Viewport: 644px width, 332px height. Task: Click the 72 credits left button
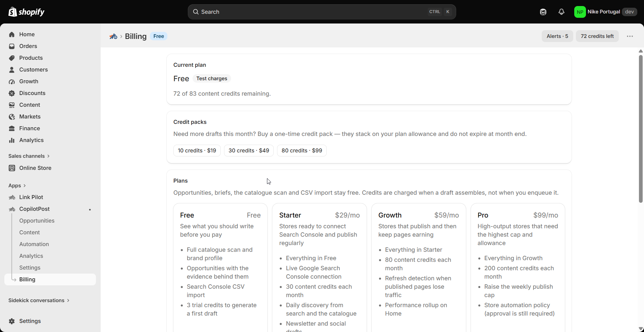(x=597, y=36)
